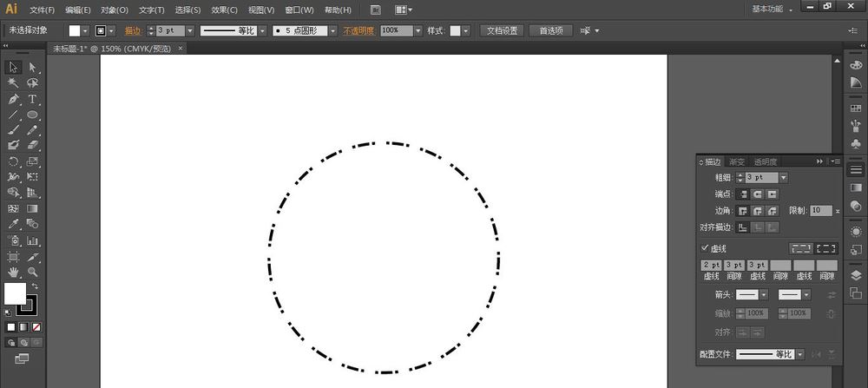This screenshot has width=868, height=388.
Task: Expand the 不透明度 opacity dropdown arrow
Action: (418, 30)
